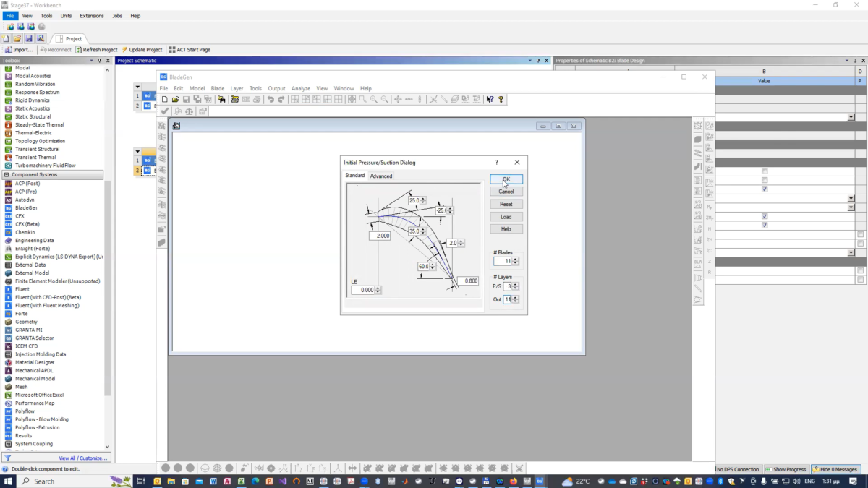Click context help arrow-question icon in BladeGen
The image size is (868, 488).
(x=490, y=99)
